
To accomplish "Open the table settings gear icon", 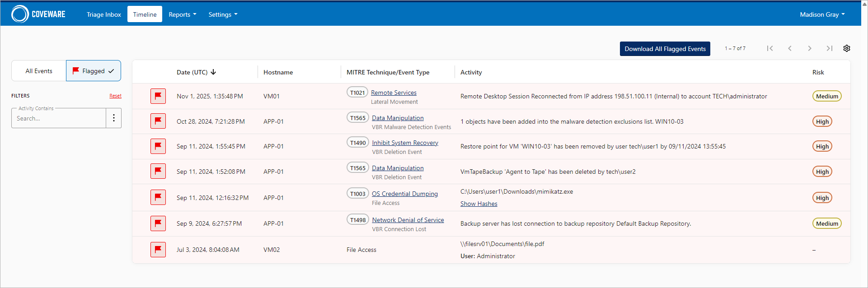I will (847, 48).
